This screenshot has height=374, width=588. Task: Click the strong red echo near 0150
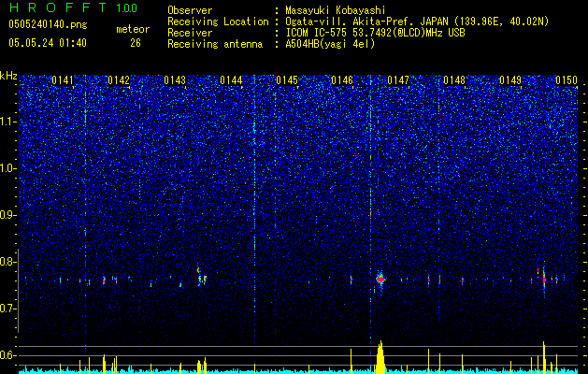click(x=544, y=280)
